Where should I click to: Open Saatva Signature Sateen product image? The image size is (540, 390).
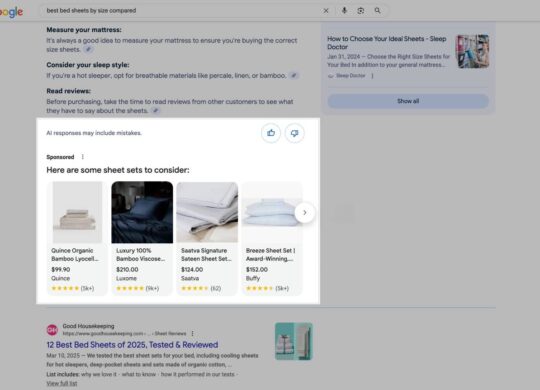coord(207,212)
